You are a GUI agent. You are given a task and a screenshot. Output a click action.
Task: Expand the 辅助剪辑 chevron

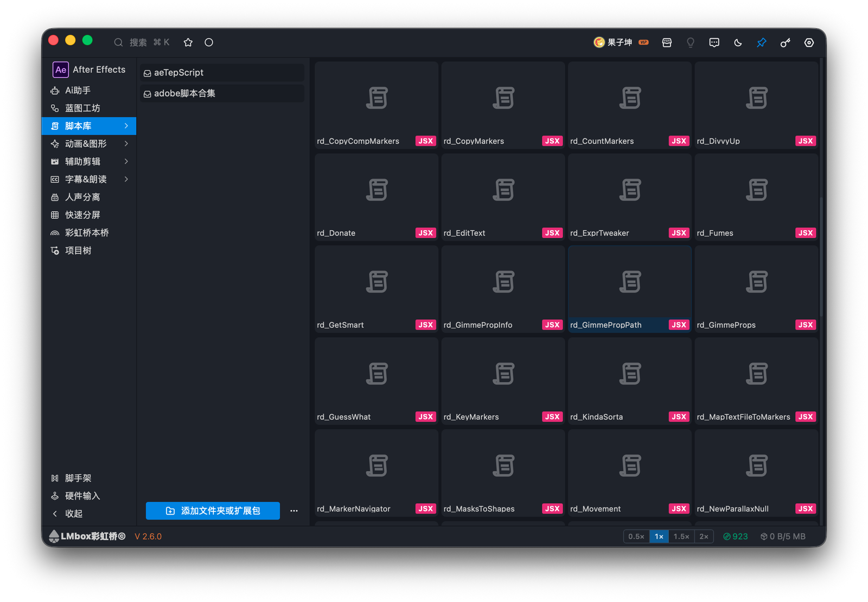pyautogui.click(x=126, y=161)
